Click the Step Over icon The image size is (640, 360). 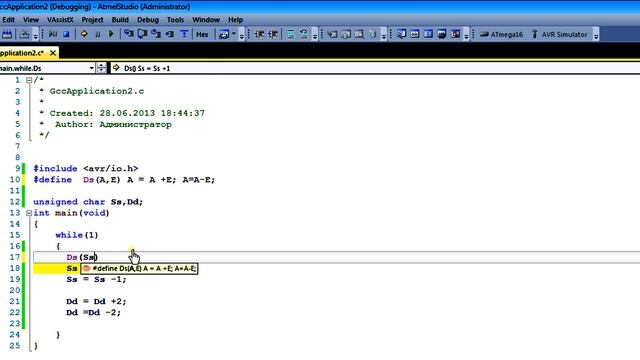(142, 34)
